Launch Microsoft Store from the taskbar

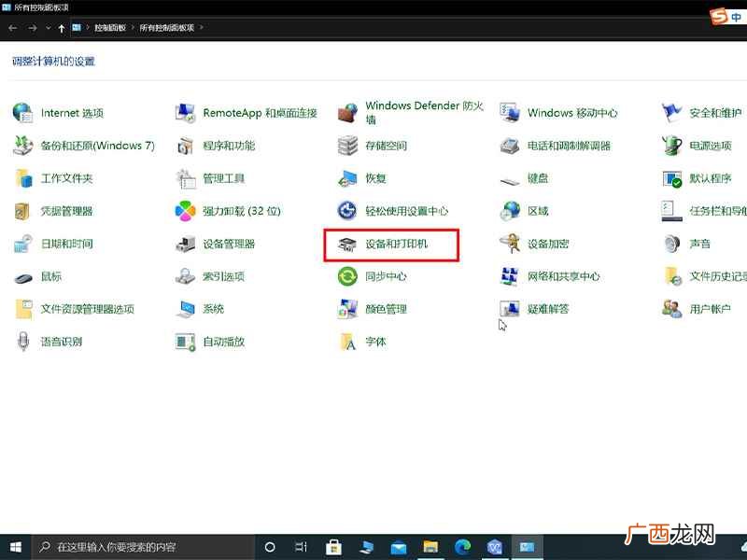(333, 547)
